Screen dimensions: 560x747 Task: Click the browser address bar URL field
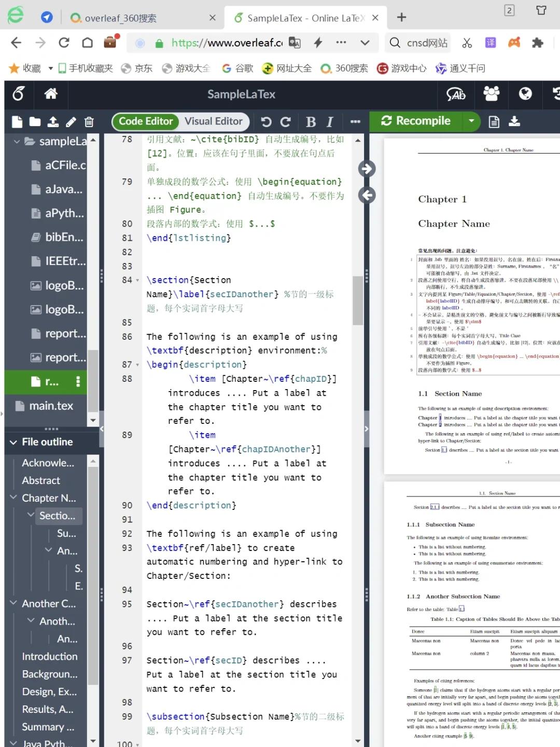(x=227, y=43)
